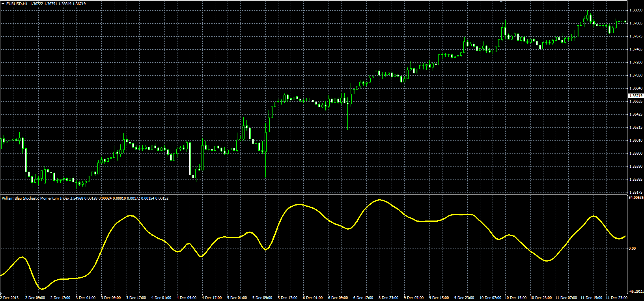Click the EURUSD,H1 chart title text
This screenshot has width=644, height=301.
coord(17,4)
